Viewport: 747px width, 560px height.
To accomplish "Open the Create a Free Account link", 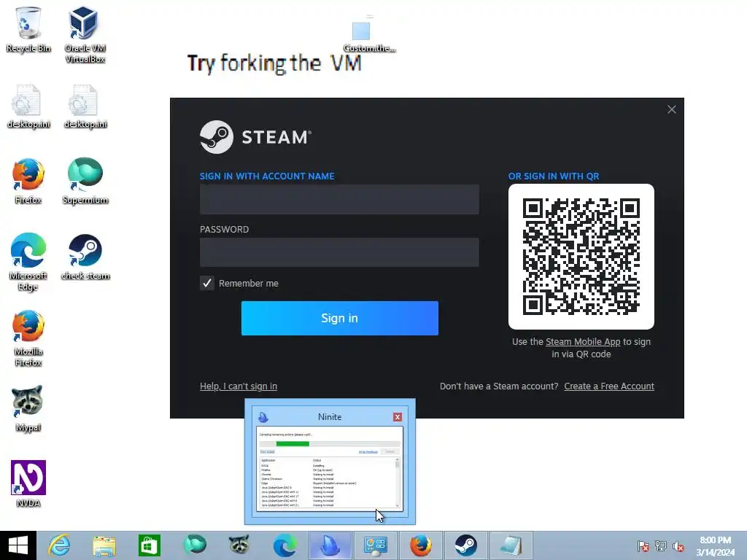I will pyautogui.click(x=609, y=386).
